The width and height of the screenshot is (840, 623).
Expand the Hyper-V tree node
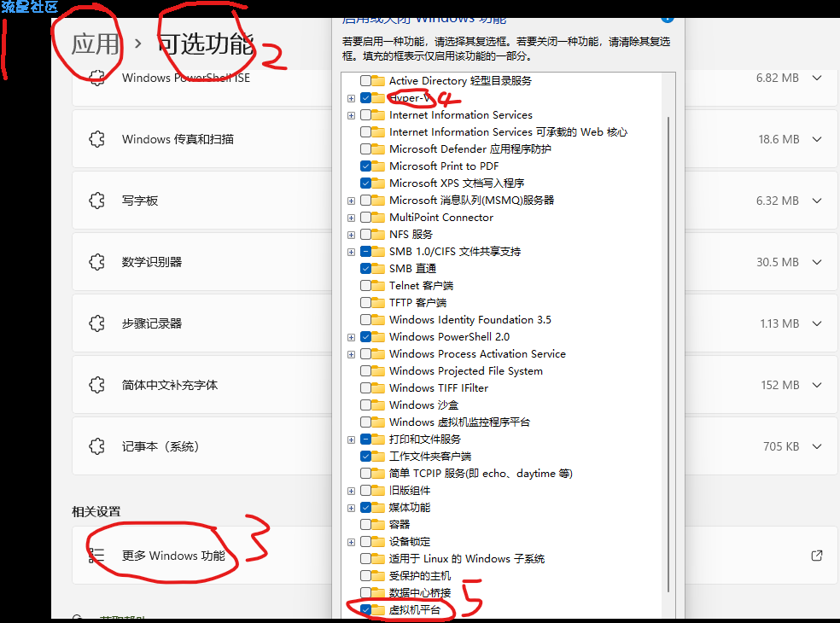[x=351, y=98]
